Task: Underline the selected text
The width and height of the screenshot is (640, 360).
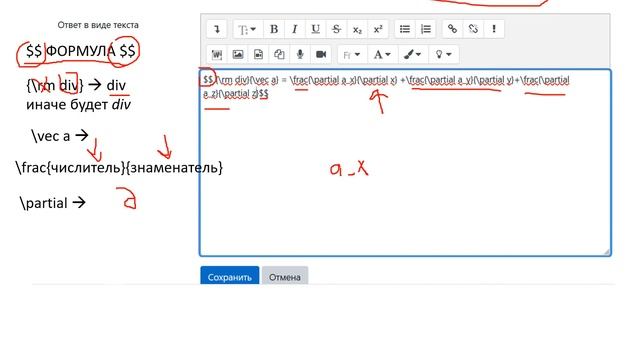Action: tap(315, 29)
